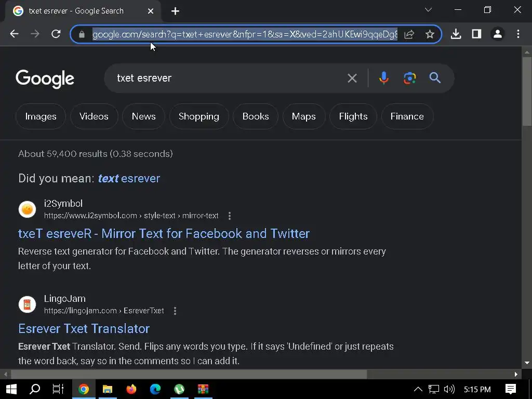
Task: Switch to the Shopping filter
Action: pyautogui.click(x=199, y=116)
